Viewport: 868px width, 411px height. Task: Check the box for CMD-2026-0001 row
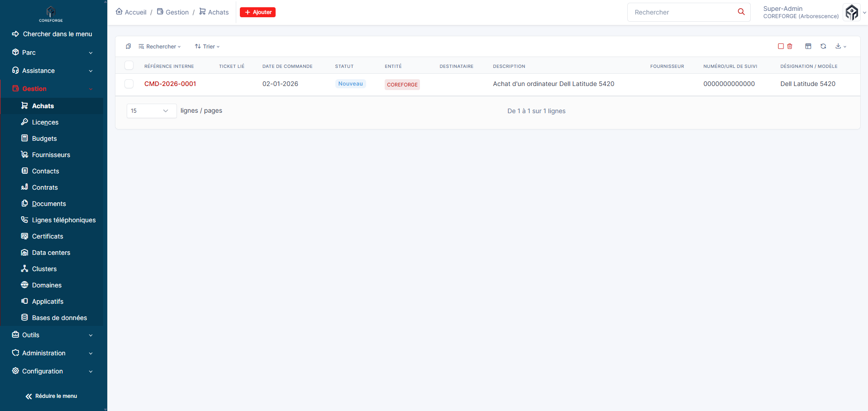129,84
